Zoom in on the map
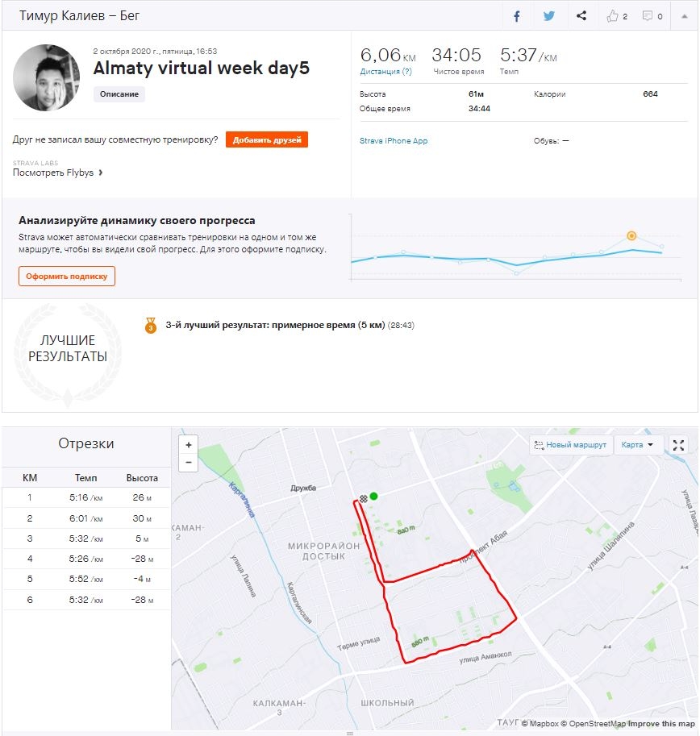700x736 pixels. [189, 445]
